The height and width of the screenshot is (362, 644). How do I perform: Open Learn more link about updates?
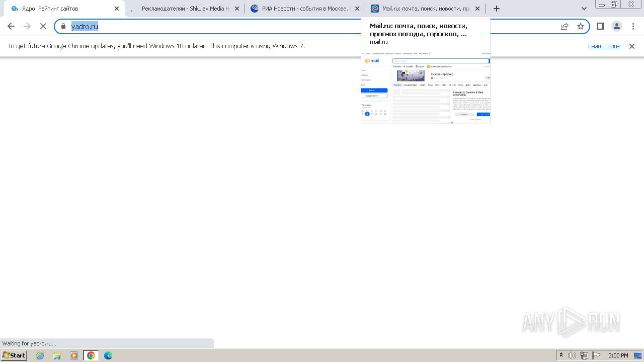click(604, 46)
